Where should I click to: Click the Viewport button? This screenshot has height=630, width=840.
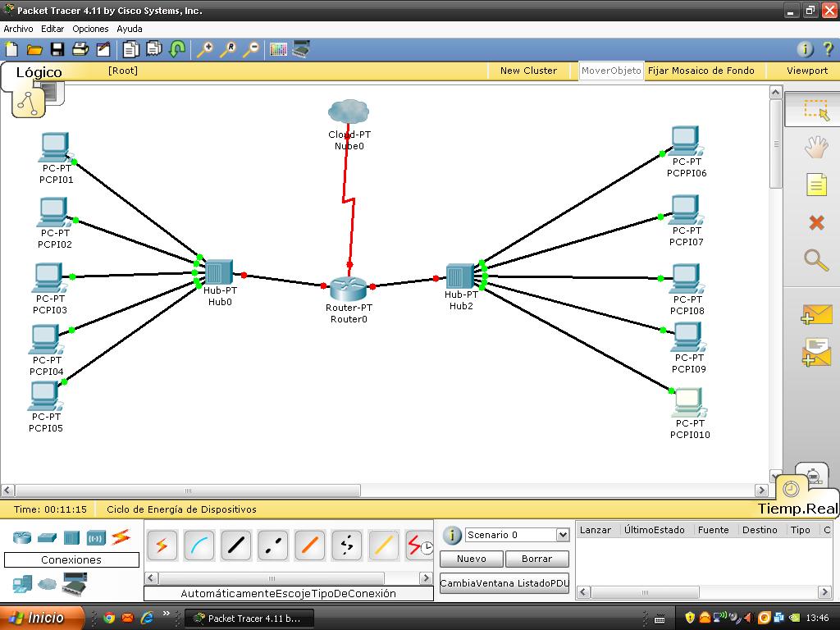807,71
